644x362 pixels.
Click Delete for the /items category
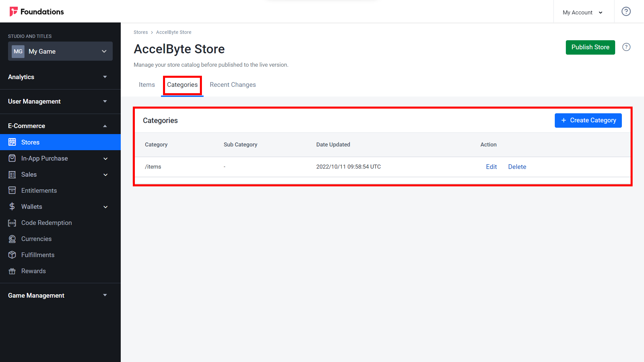517,167
